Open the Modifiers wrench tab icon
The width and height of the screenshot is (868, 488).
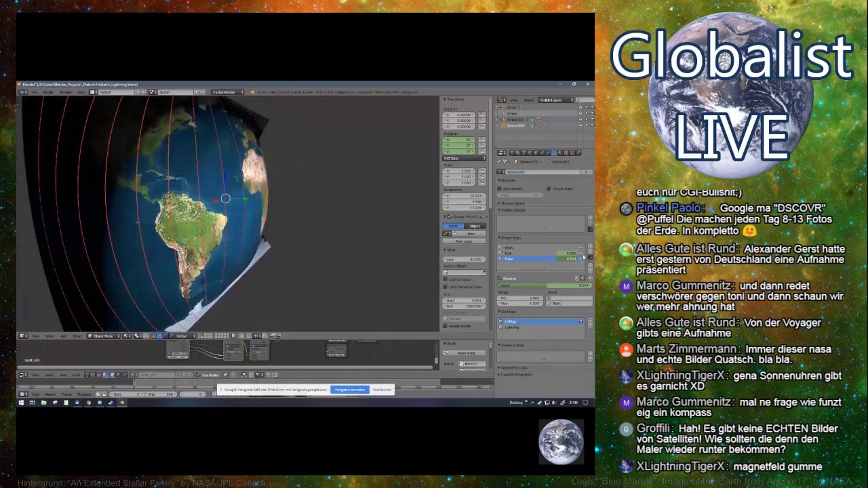click(548, 152)
